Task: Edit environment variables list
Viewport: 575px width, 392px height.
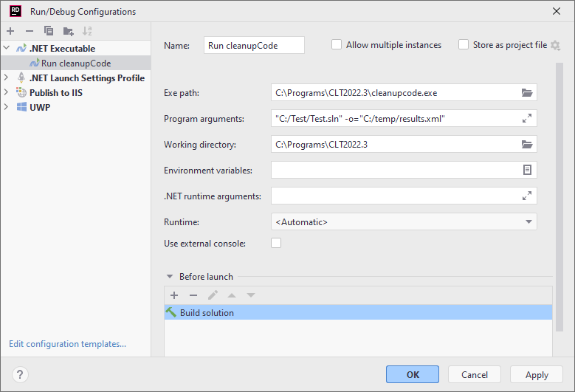Action: [526, 170]
